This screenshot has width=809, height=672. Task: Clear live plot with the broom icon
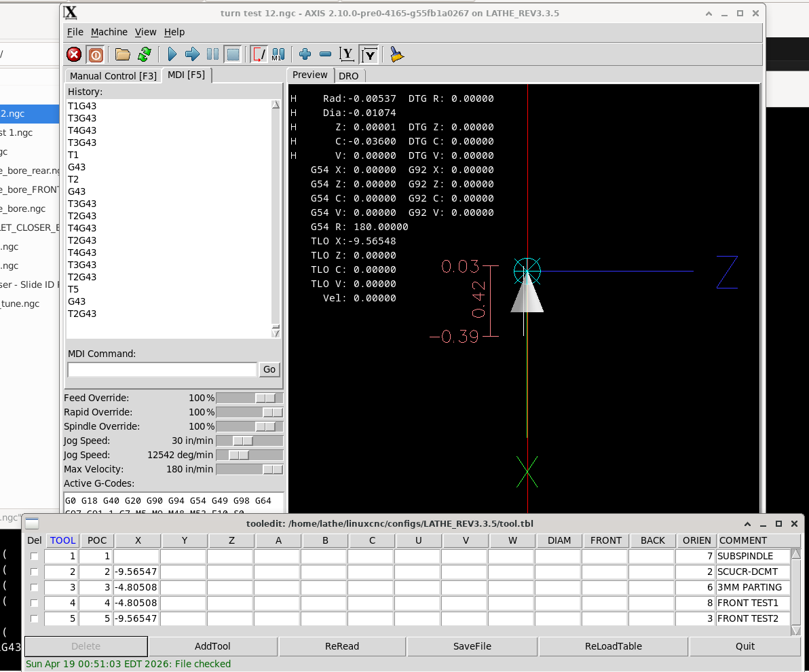point(397,54)
